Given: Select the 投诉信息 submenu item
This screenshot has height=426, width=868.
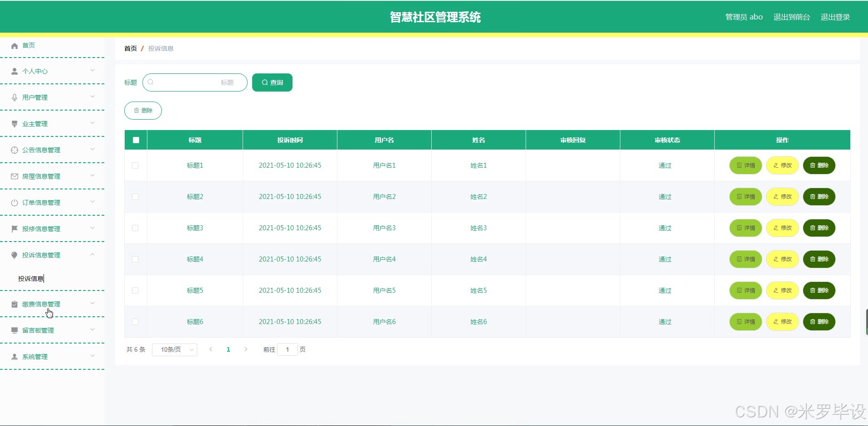Looking at the screenshot, I should pyautogui.click(x=31, y=279).
